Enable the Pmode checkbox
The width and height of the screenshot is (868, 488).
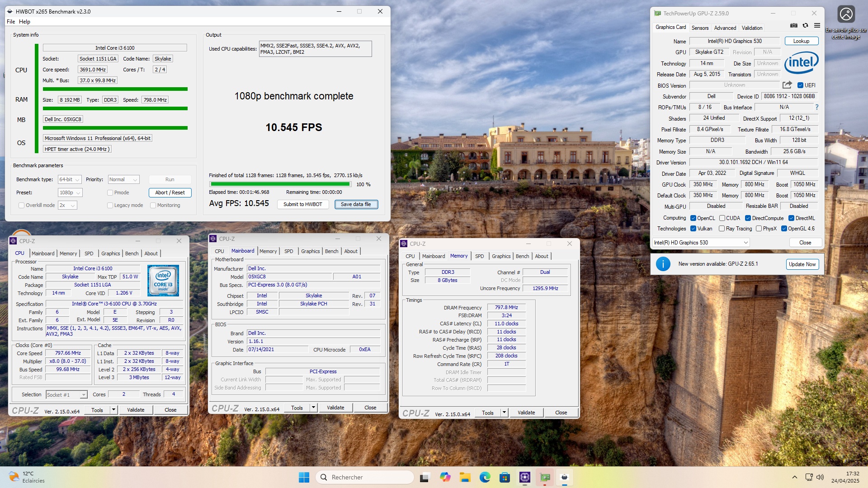(110, 192)
